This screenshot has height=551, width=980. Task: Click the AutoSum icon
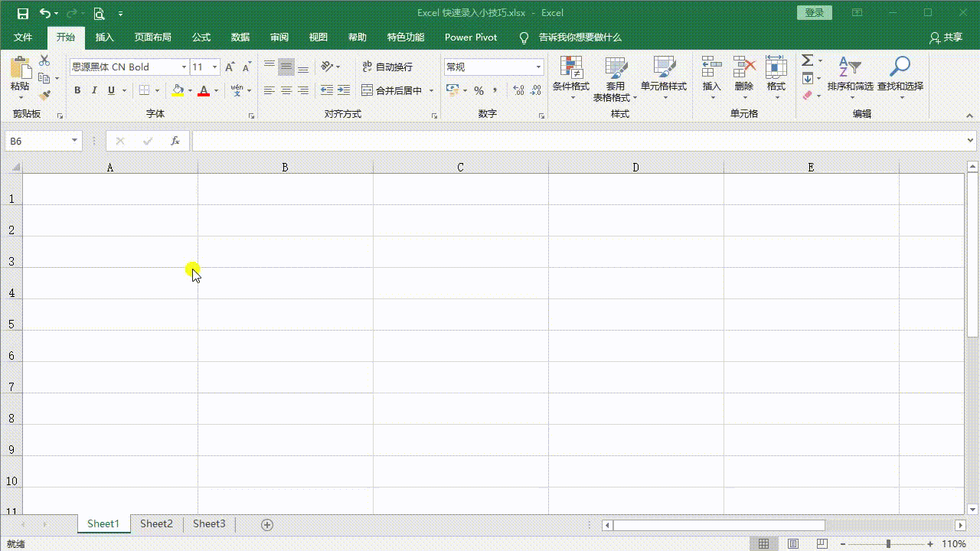(x=806, y=60)
